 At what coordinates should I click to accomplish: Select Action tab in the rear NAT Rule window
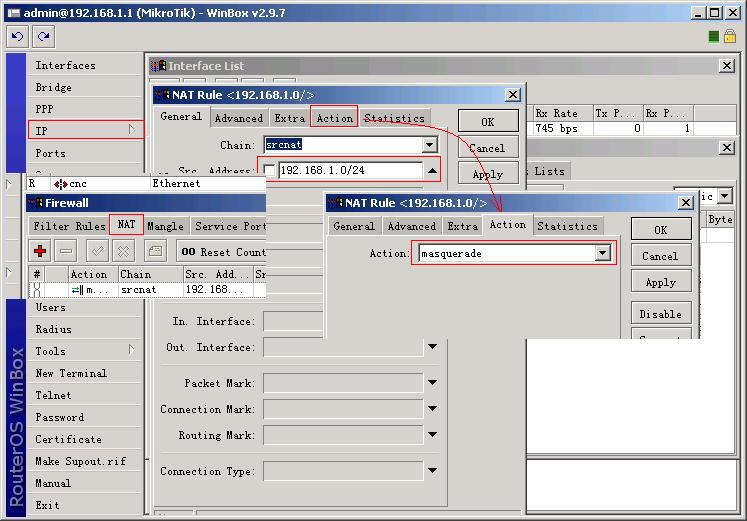click(334, 117)
